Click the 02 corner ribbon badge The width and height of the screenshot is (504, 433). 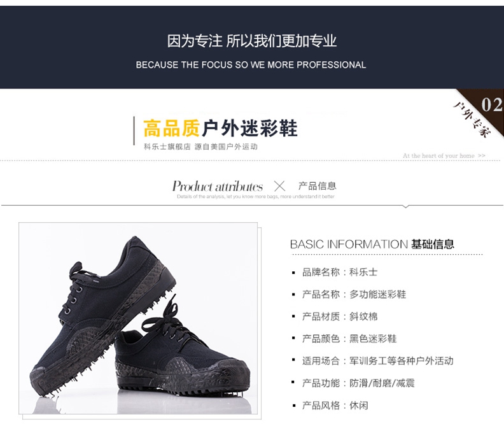(491, 105)
